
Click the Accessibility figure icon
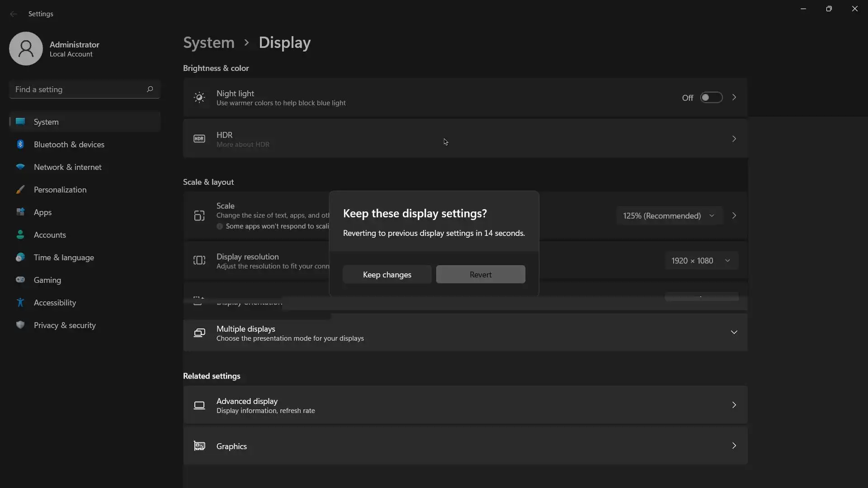click(x=20, y=303)
